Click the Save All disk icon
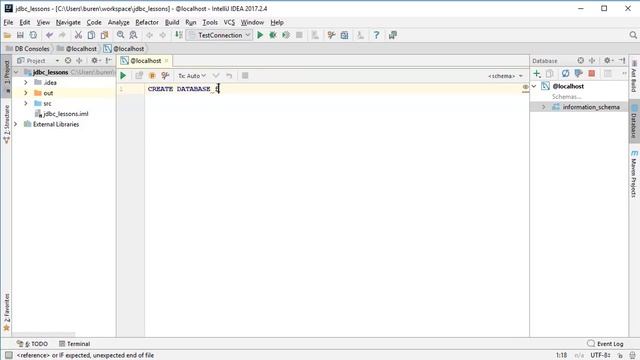The width and height of the screenshot is (640, 360). [20, 35]
